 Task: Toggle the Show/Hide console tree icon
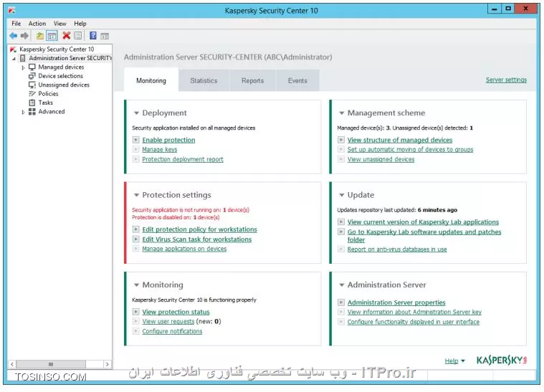(x=52, y=36)
